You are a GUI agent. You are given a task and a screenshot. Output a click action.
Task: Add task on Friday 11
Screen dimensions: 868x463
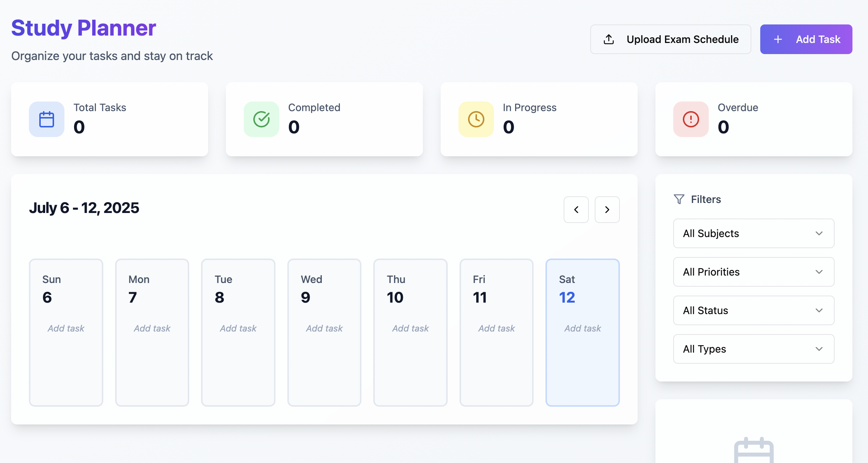coord(497,328)
